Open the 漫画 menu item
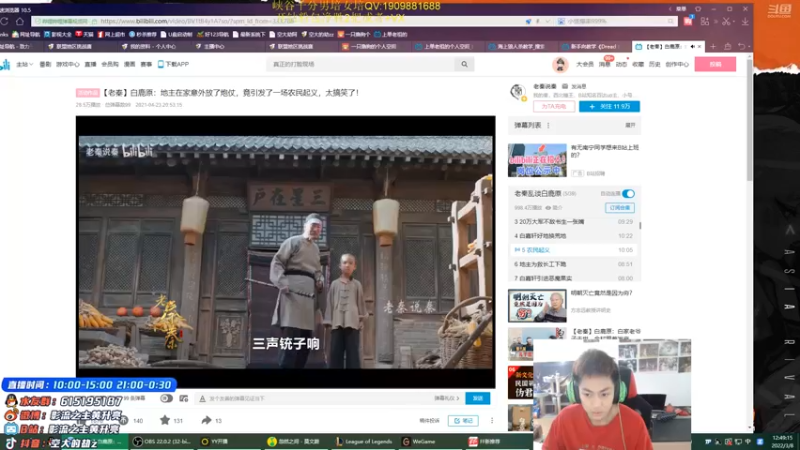 [130, 64]
